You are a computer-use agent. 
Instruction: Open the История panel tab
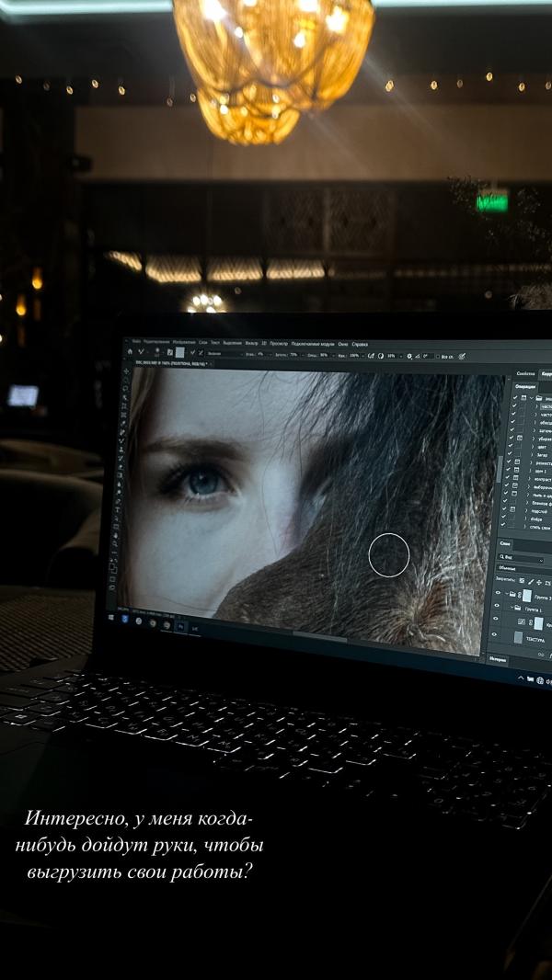point(497,659)
